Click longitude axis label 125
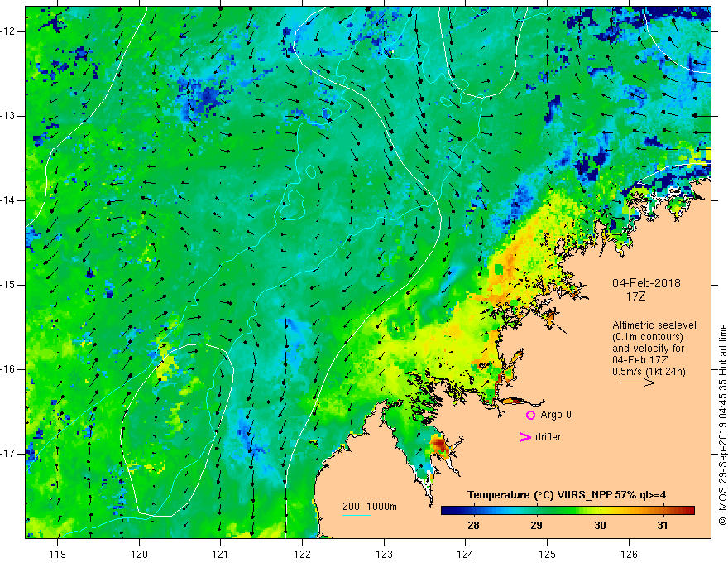The width and height of the screenshot is (728, 563). 548,554
